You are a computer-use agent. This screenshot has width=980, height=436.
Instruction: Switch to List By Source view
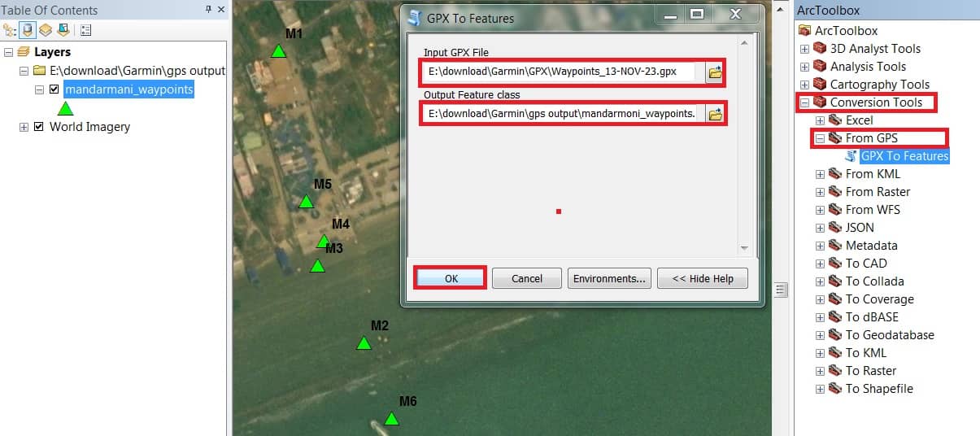point(28,30)
